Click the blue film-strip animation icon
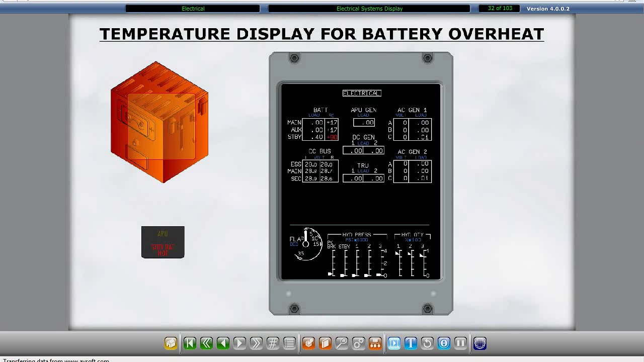The width and height of the screenshot is (644, 362). pos(394,343)
